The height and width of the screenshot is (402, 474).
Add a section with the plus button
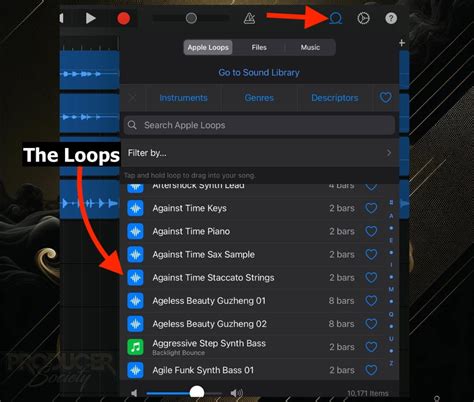(x=402, y=43)
